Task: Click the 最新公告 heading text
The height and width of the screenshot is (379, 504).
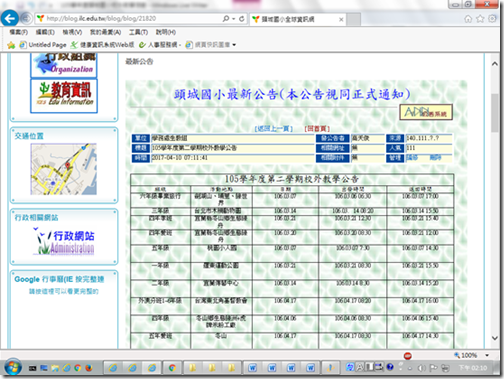Action: pyautogui.click(x=139, y=62)
